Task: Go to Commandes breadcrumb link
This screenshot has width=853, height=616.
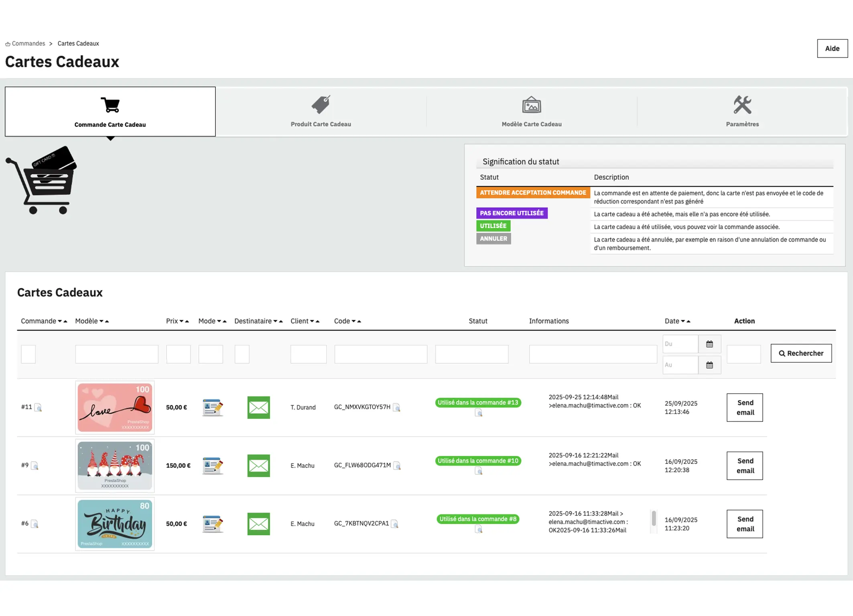Action: coord(28,43)
